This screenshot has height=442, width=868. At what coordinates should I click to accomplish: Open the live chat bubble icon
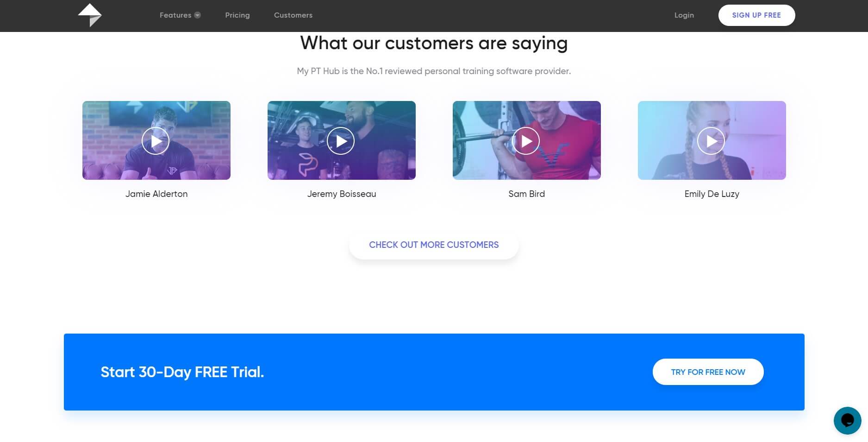[x=847, y=420]
